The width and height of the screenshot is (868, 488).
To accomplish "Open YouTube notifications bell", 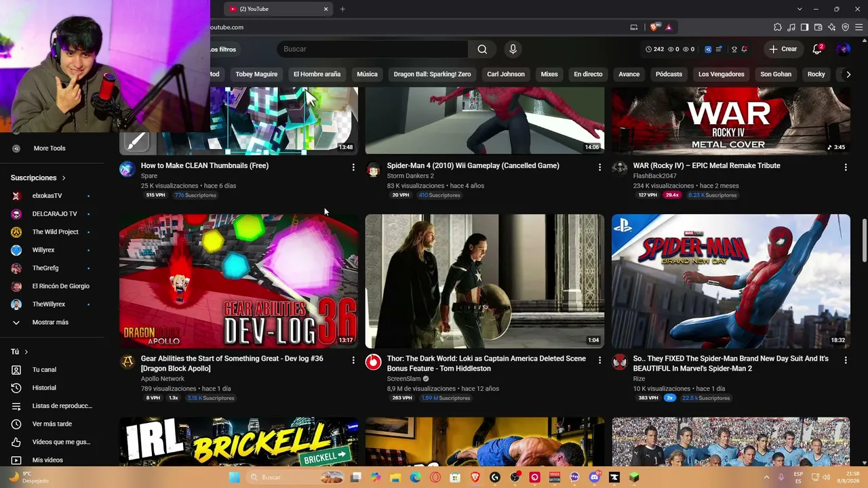I will coord(817,49).
